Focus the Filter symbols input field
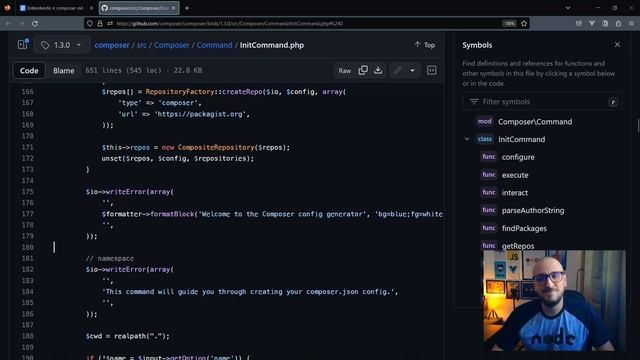The width and height of the screenshot is (640, 360). tap(542, 102)
